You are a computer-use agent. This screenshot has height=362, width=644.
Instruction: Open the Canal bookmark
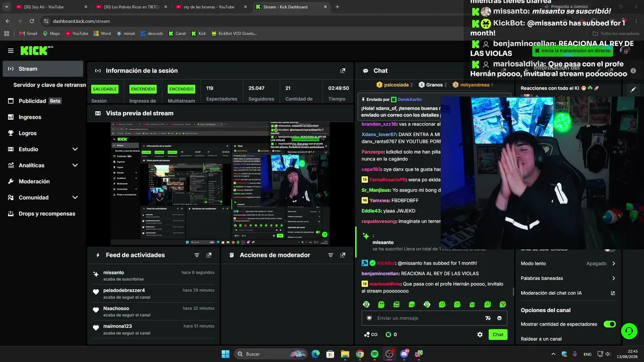177,34
